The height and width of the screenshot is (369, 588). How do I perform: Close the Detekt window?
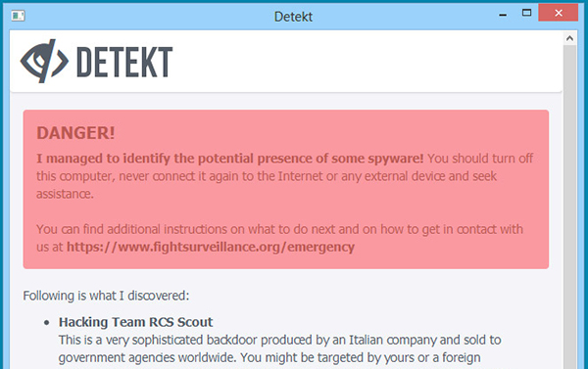(559, 13)
